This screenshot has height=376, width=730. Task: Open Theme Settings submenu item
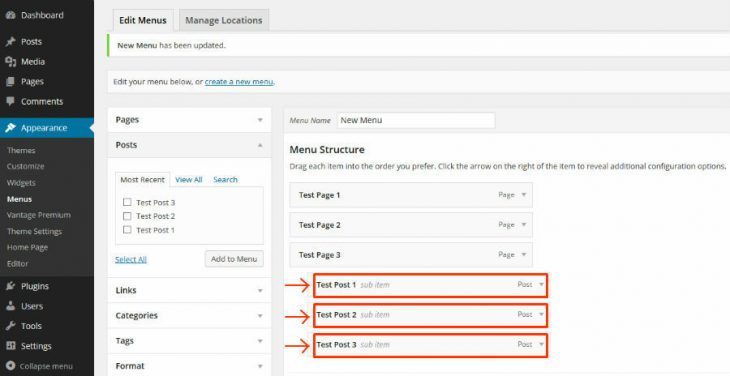tap(34, 231)
